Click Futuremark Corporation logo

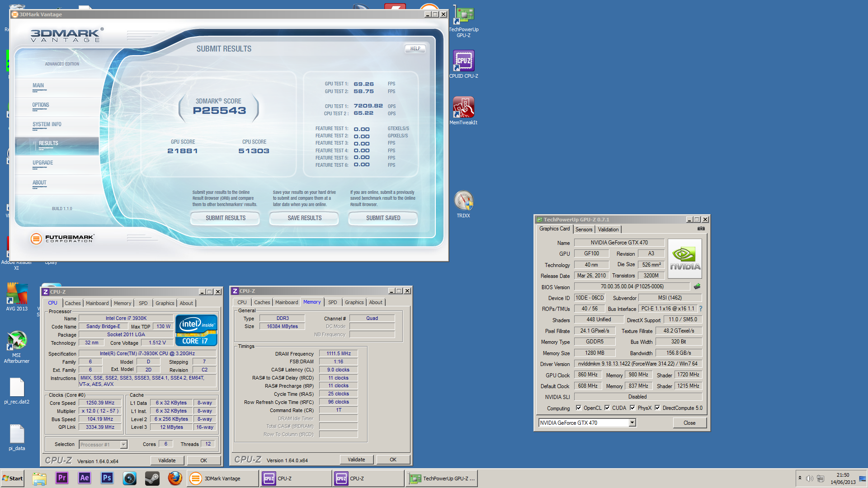(x=62, y=238)
